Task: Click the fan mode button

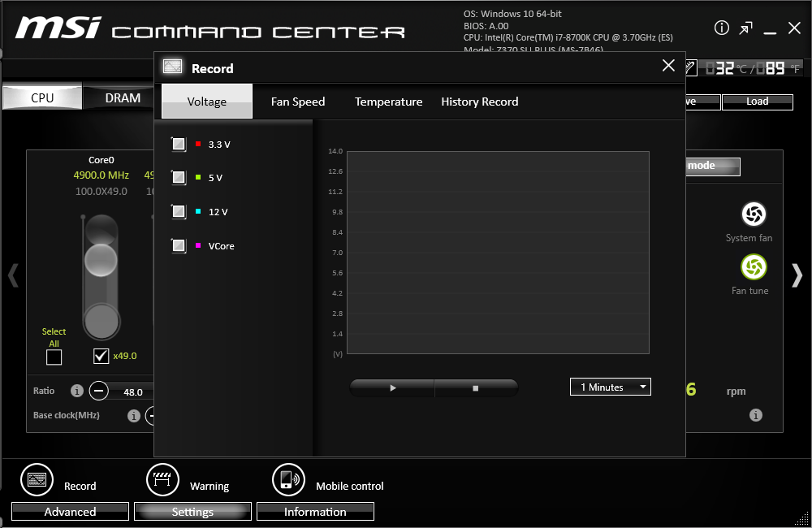Action: click(x=713, y=166)
